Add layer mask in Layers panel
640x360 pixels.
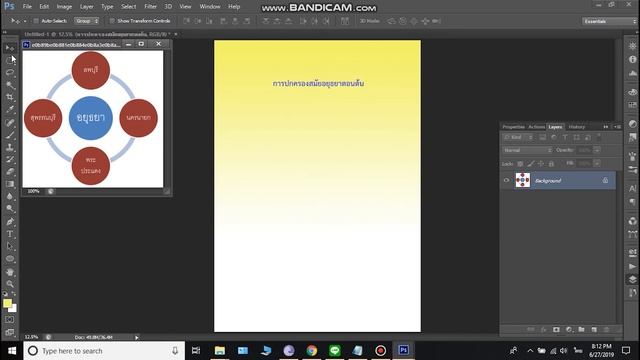(556, 329)
